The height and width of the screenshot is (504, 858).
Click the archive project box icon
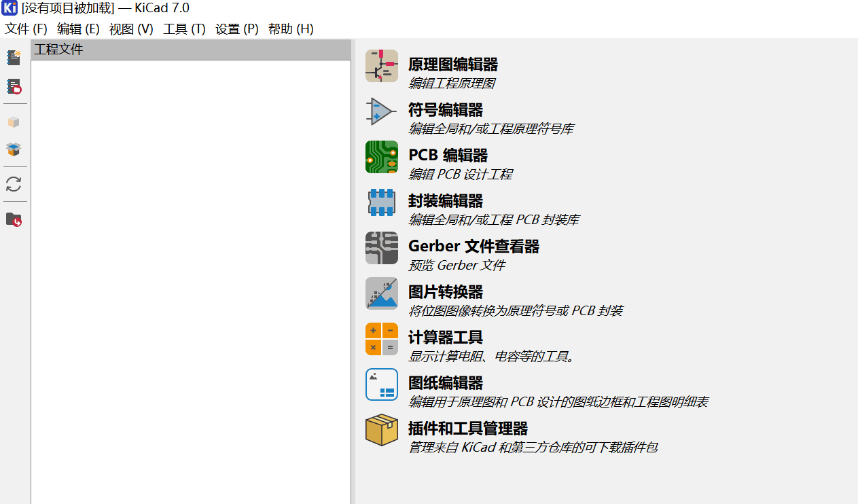14,122
